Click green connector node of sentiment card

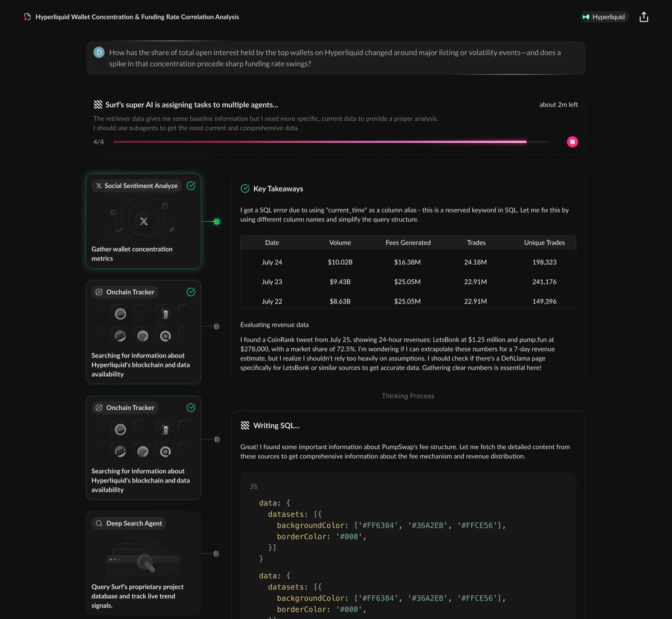(217, 221)
